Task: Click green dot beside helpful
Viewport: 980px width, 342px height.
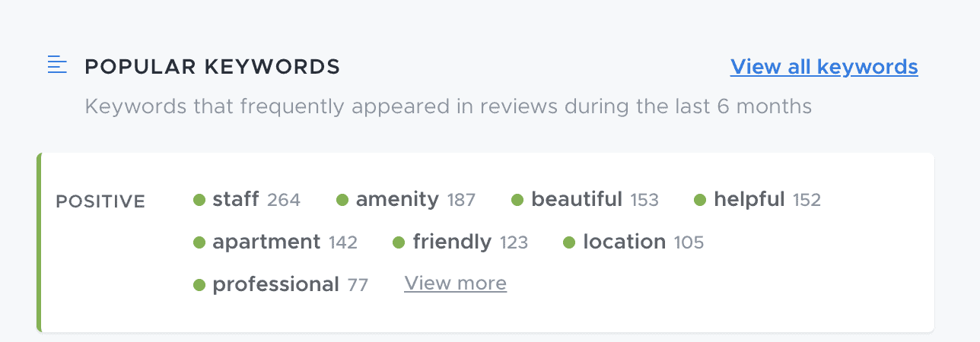Action: [700, 200]
